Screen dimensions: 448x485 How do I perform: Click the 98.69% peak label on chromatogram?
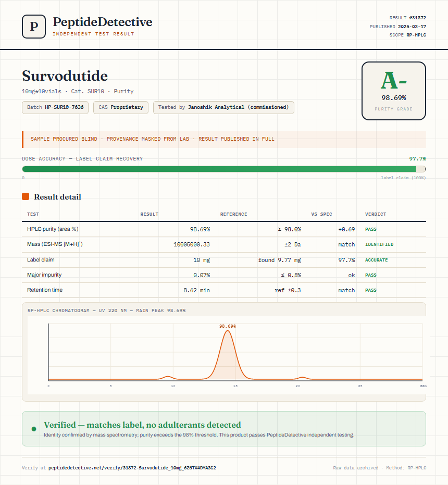(228, 326)
